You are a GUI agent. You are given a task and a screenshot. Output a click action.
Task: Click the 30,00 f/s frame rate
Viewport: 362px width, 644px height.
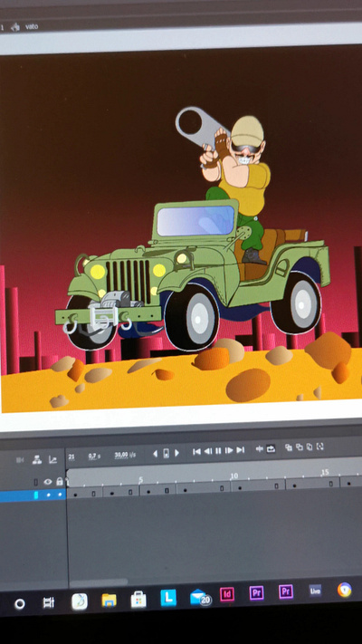[125, 455]
